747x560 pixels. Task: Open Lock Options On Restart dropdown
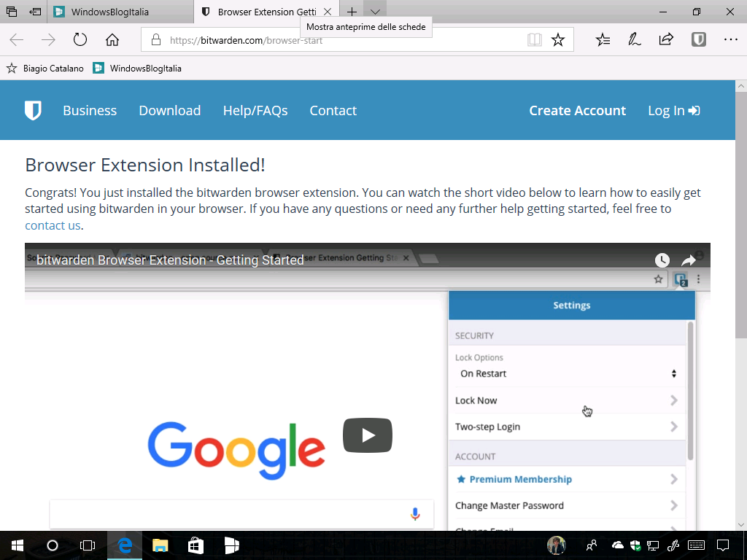tap(567, 373)
